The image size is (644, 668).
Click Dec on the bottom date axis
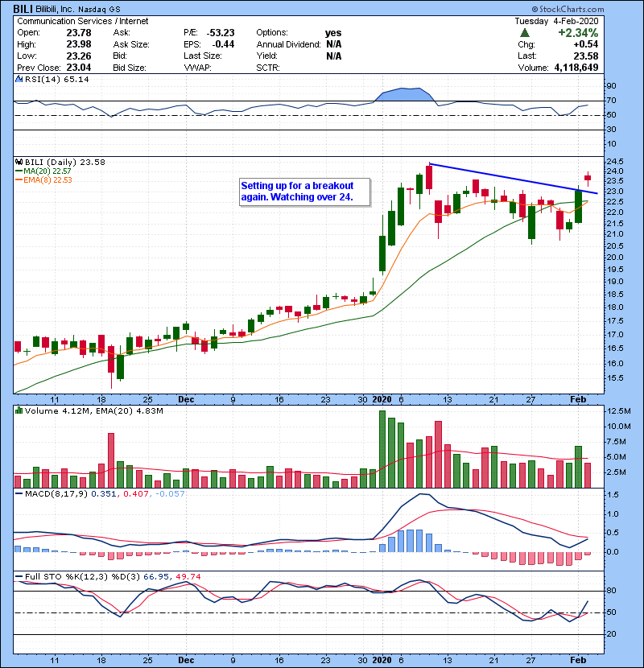186,660
